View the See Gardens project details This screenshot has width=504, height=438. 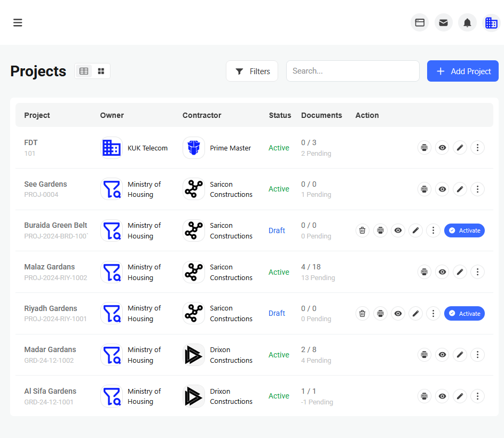point(442,189)
